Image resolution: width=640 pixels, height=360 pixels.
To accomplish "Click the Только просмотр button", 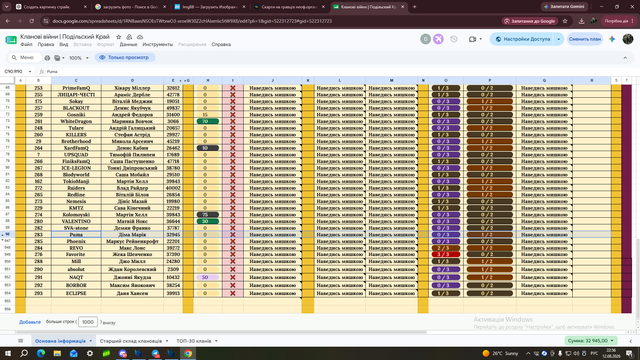I will (125, 58).
